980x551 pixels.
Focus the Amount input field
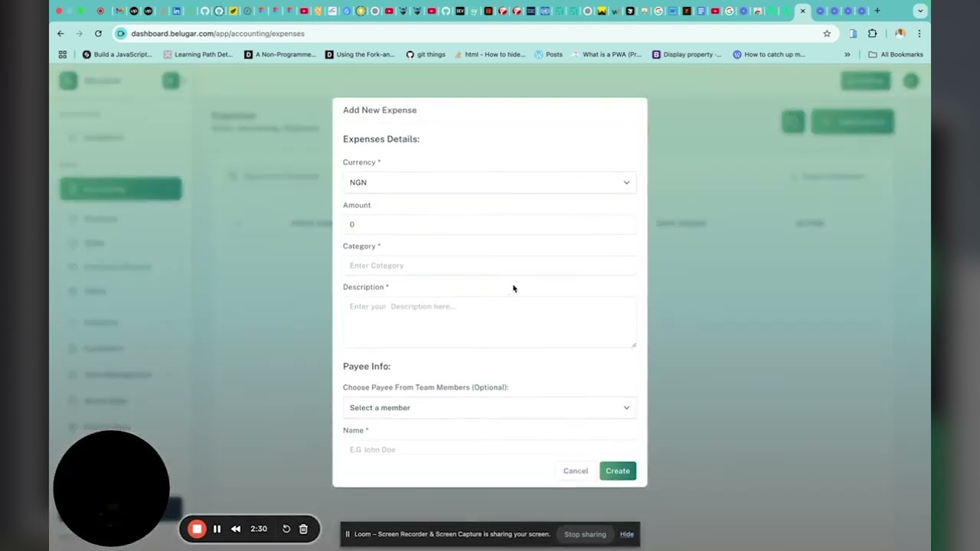coord(489,224)
